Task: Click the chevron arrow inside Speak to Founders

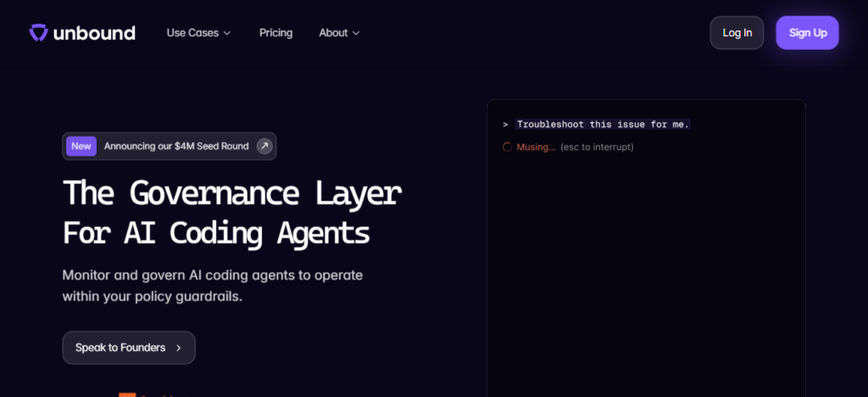Action: 178,348
